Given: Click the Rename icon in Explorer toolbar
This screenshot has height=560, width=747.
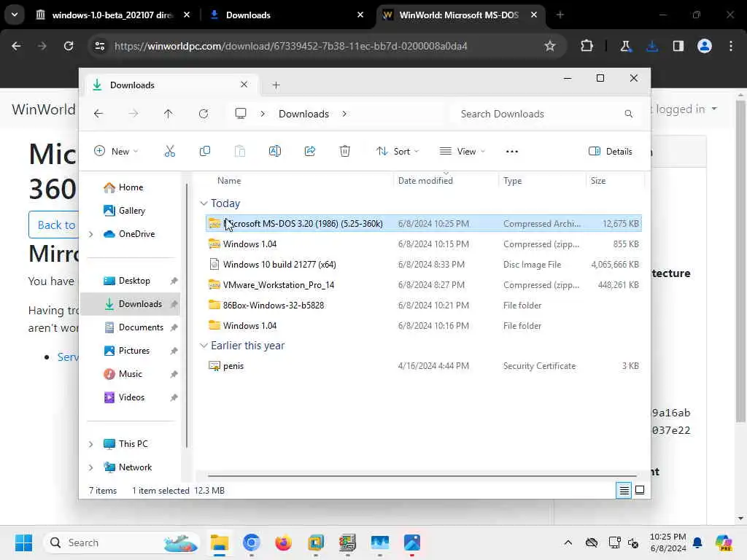Looking at the screenshot, I should click(275, 152).
